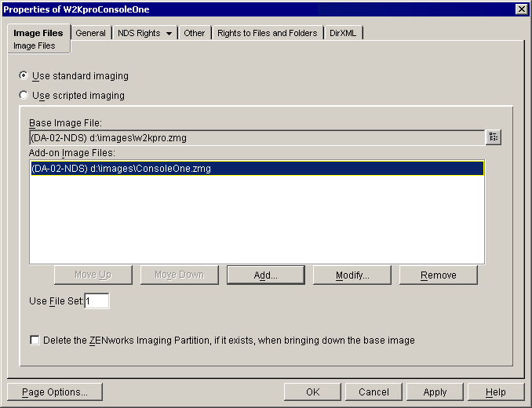This screenshot has width=532, height=408.
Task: Open Page Options...
Action: click(x=55, y=392)
